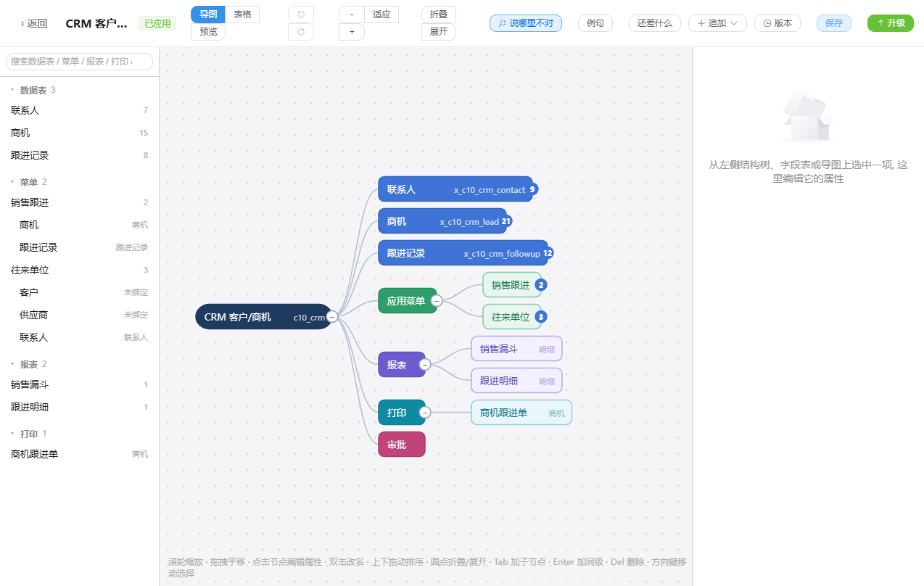Click the green 升级 upgrade button
Image resolution: width=924 pixels, height=586 pixels.
(891, 23)
